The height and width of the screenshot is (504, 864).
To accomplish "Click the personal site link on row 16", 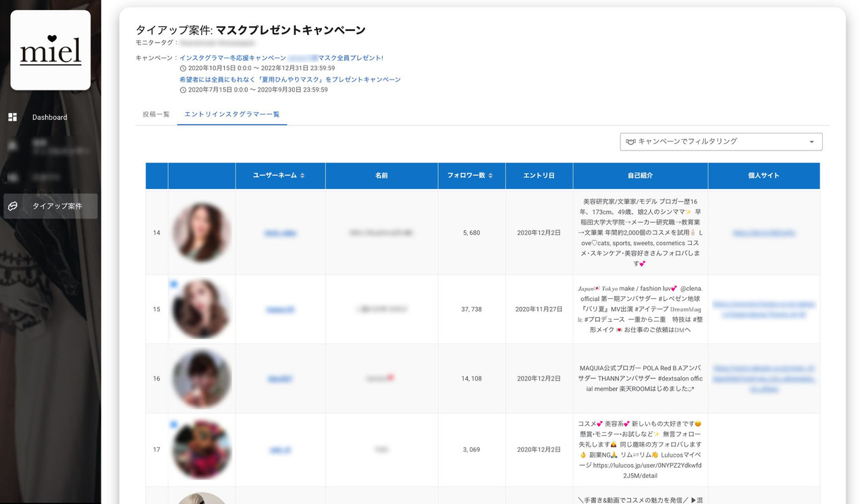I will pos(763,379).
